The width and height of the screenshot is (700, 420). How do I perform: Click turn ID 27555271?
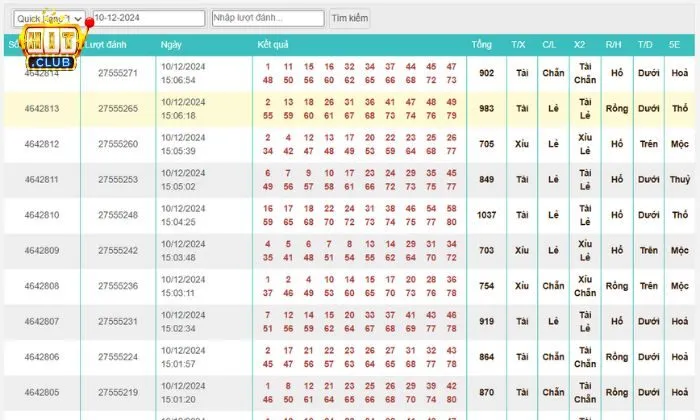(x=118, y=73)
